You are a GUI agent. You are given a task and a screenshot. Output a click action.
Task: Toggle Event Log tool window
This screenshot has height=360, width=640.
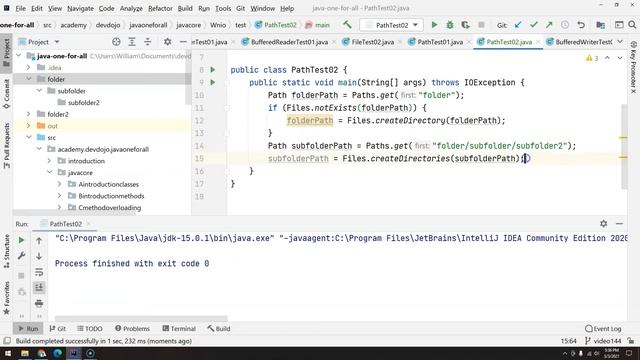[x=603, y=329]
